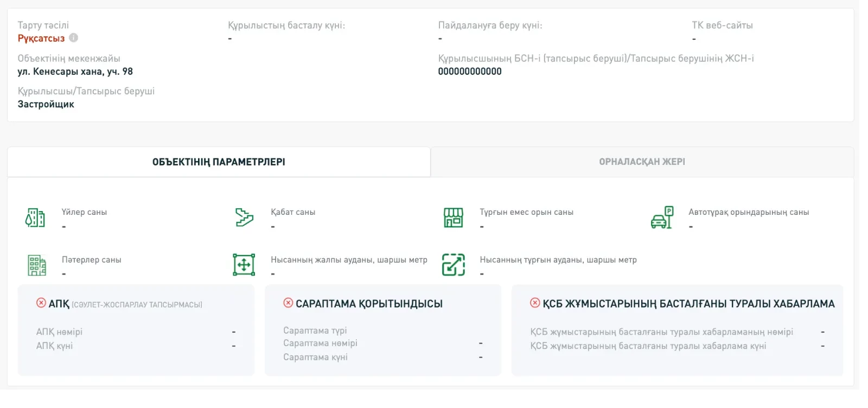Click the info icon next to Рұқсатсыз
The height and width of the screenshot is (408, 868).
pos(74,38)
